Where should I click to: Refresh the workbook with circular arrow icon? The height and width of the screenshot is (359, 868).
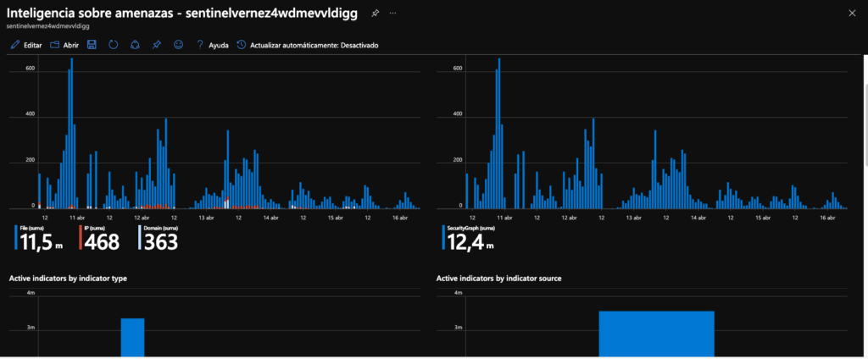(113, 45)
